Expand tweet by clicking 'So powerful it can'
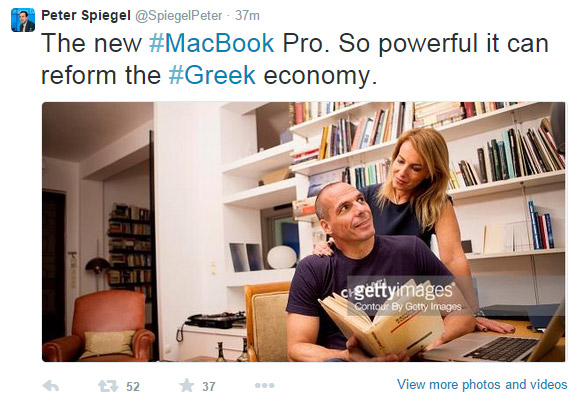The image size is (577, 407). point(443,43)
